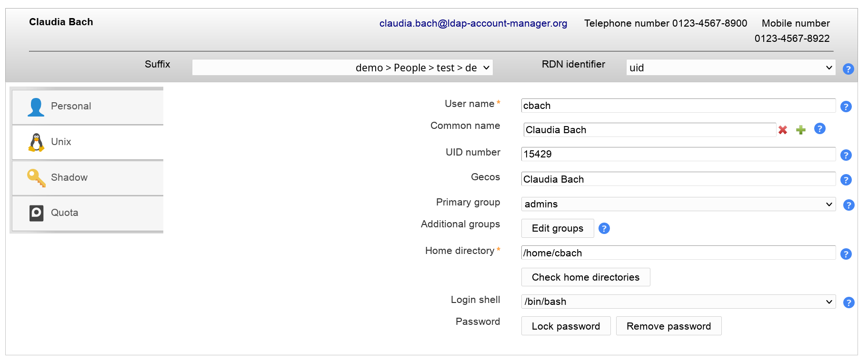The height and width of the screenshot is (361, 868).
Task: Click the red X beside Common name
Action: [x=782, y=130]
